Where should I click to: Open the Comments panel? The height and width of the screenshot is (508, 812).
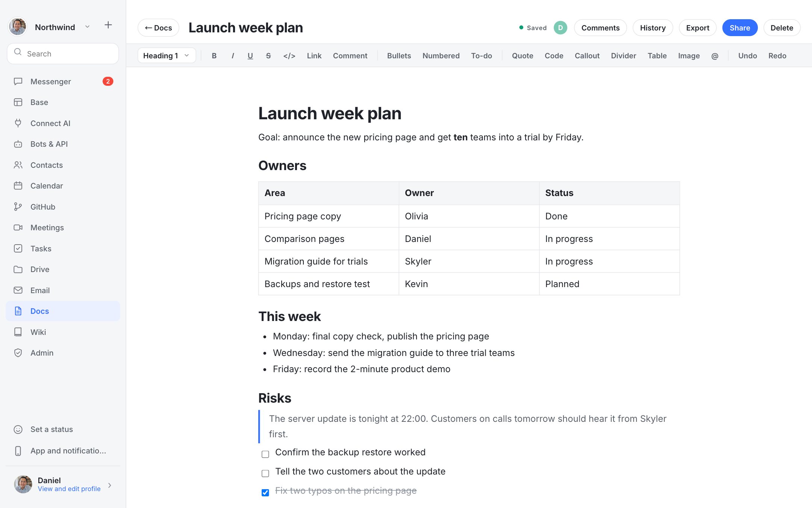click(x=600, y=28)
